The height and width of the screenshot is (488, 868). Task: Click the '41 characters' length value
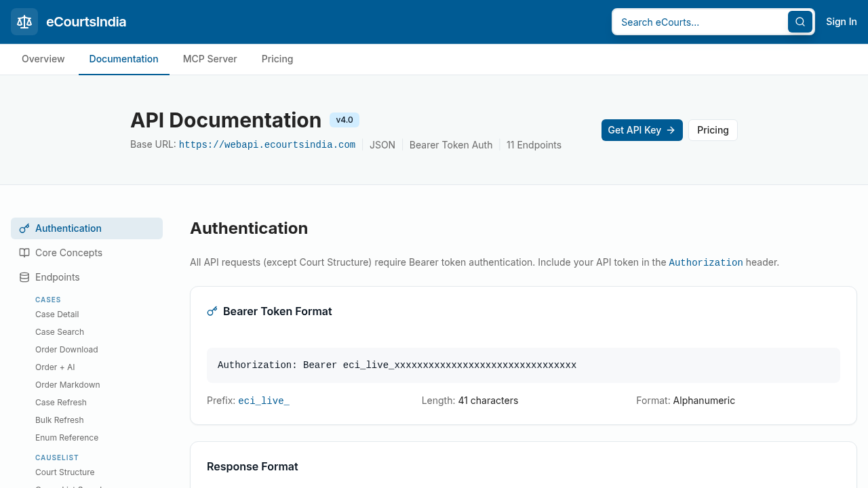tap(488, 401)
